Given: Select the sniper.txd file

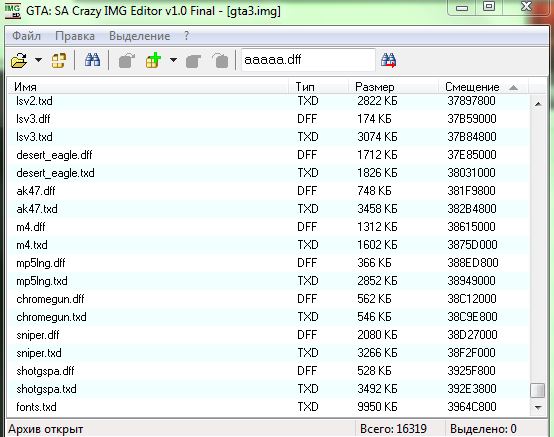Looking at the screenshot, I should (268, 353).
